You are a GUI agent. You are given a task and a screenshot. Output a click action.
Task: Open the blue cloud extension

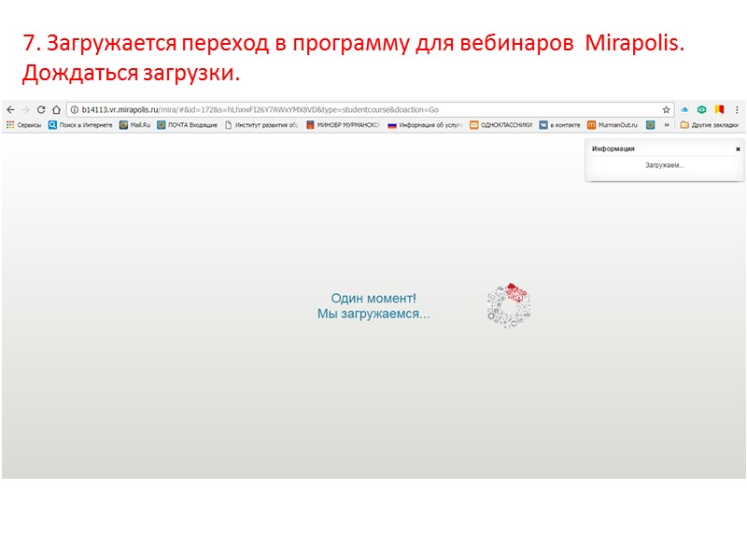(x=684, y=109)
